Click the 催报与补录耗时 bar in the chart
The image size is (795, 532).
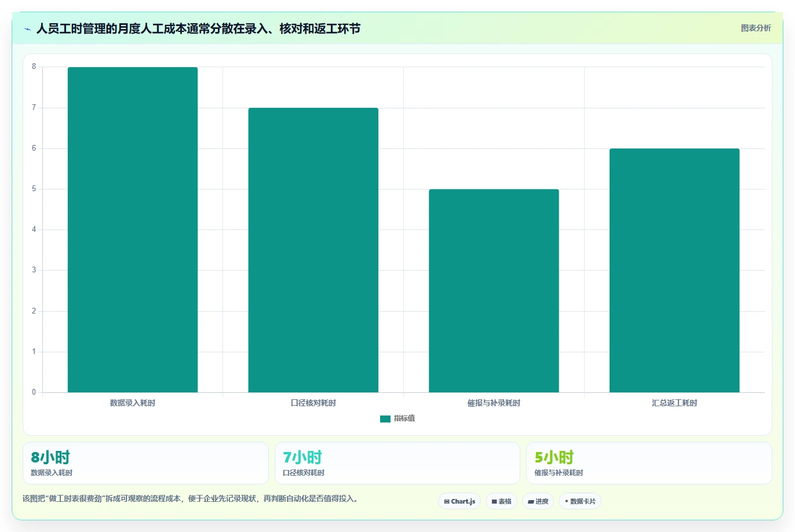click(494, 291)
